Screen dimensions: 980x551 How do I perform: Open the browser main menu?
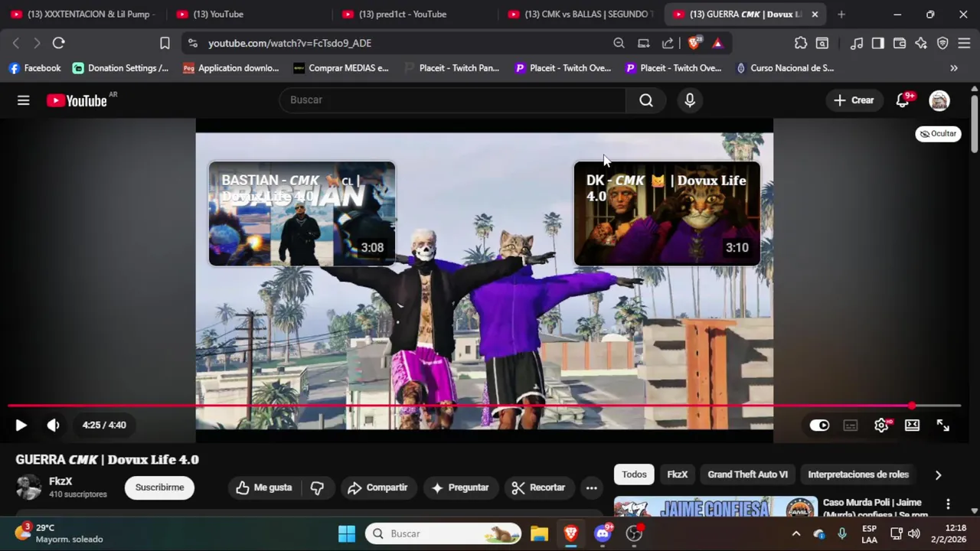(964, 44)
